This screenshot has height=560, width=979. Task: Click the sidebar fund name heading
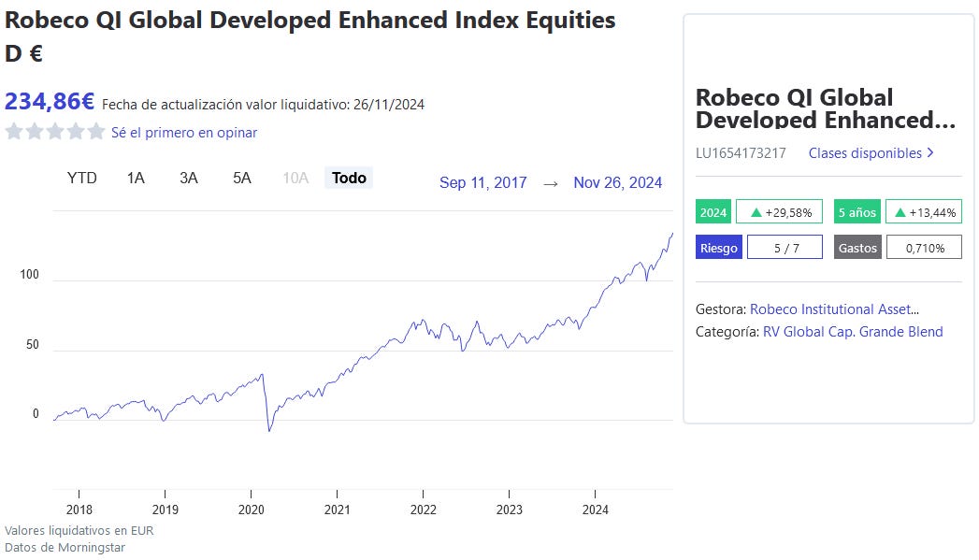pyautogui.click(x=826, y=108)
